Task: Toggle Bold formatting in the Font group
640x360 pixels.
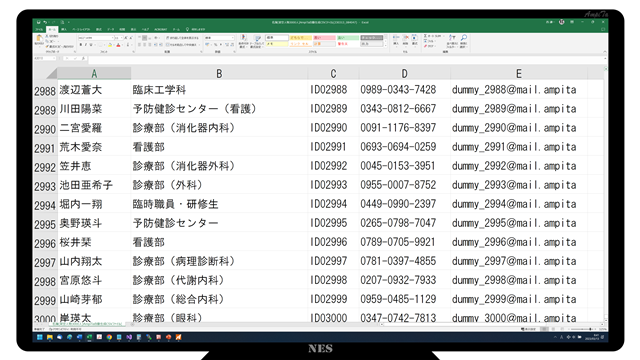Action: pyautogui.click(x=81, y=44)
